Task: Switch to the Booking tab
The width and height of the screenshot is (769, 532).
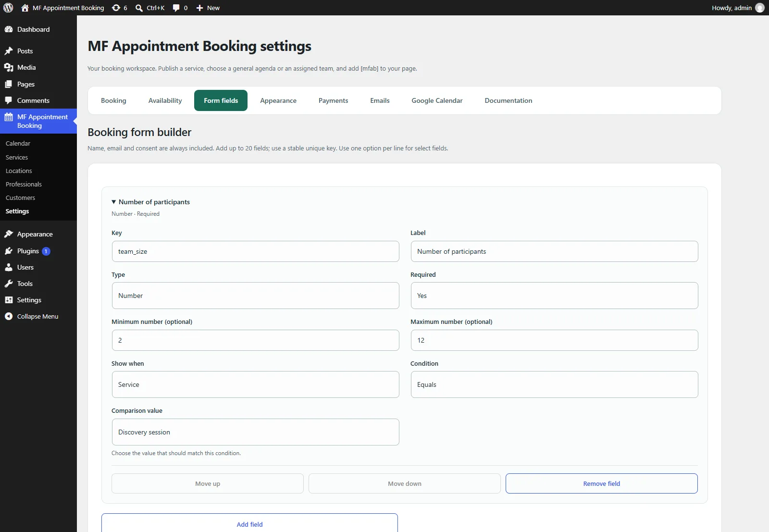Action: (x=113, y=100)
